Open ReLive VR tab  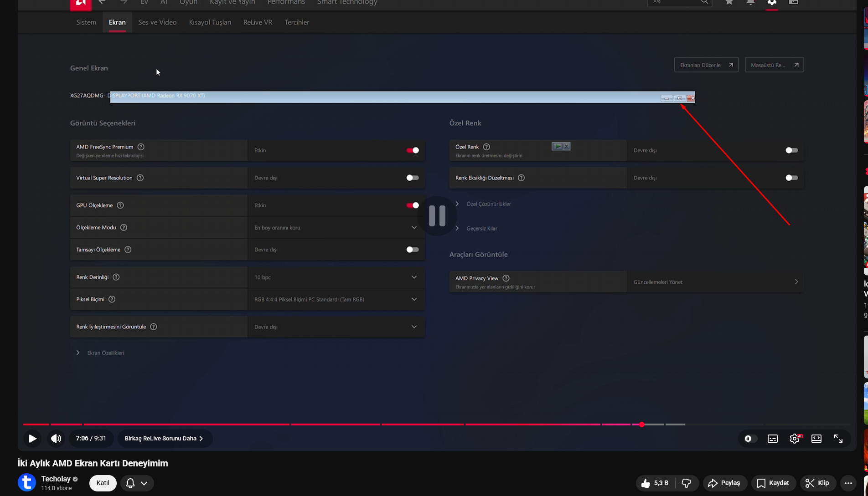tap(258, 22)
